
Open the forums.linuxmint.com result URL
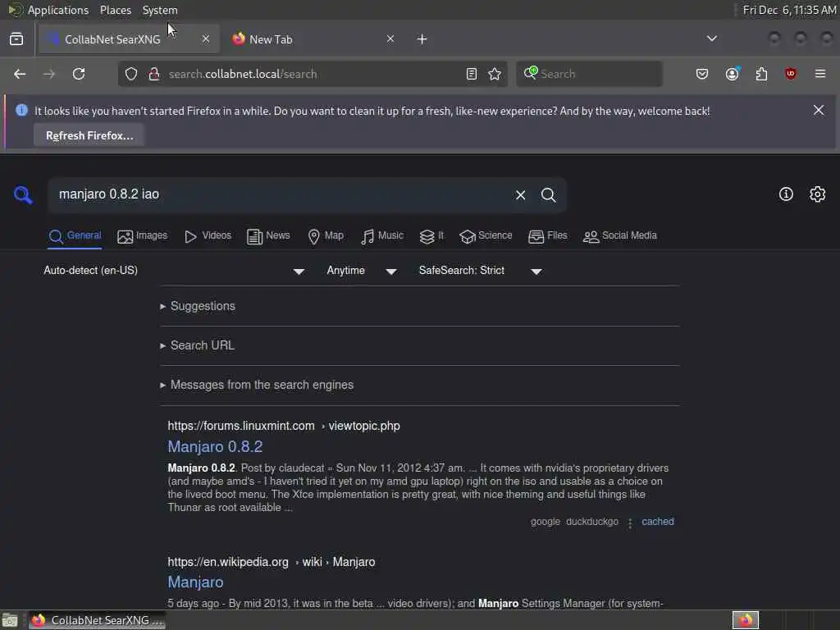pyautogui.click(x=283, y=426)
